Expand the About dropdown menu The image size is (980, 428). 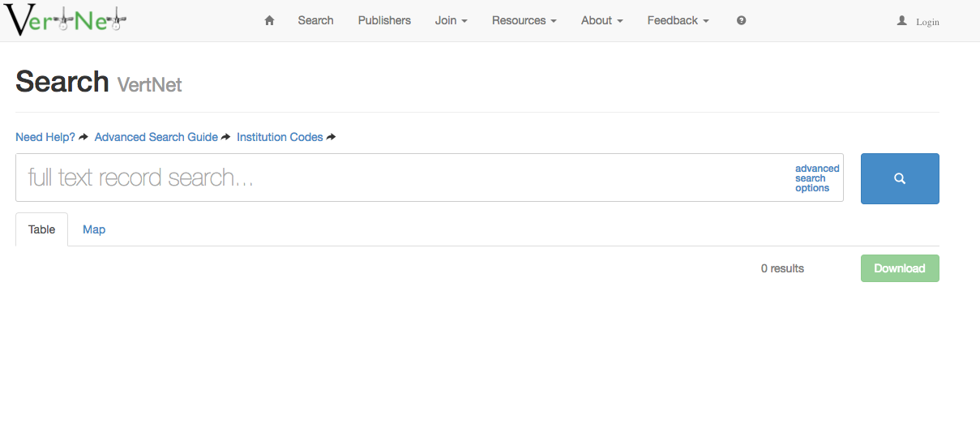point(601,20)
